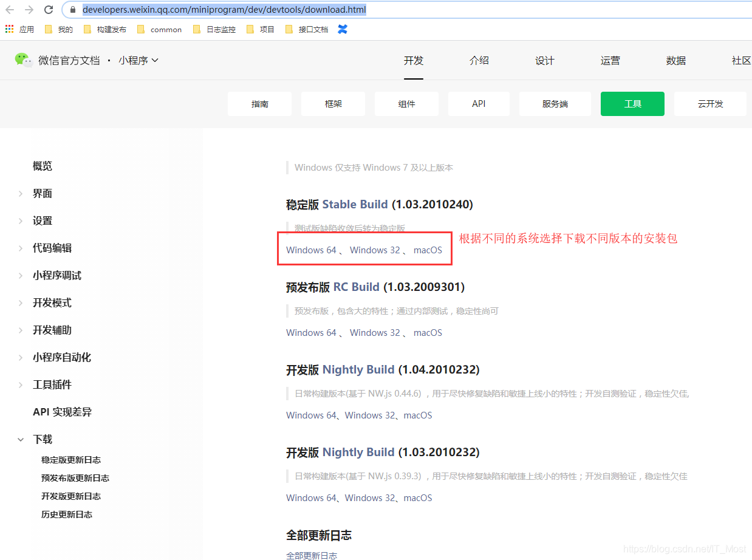Click the browser back arrow
This screenshot has width=752, height=560.
point(10,10)
